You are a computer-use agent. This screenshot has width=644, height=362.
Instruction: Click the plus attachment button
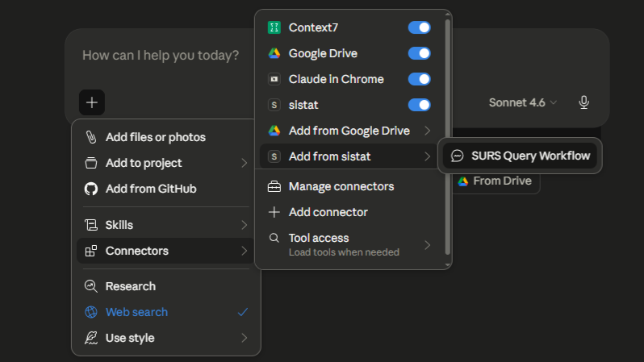(92, 102)
